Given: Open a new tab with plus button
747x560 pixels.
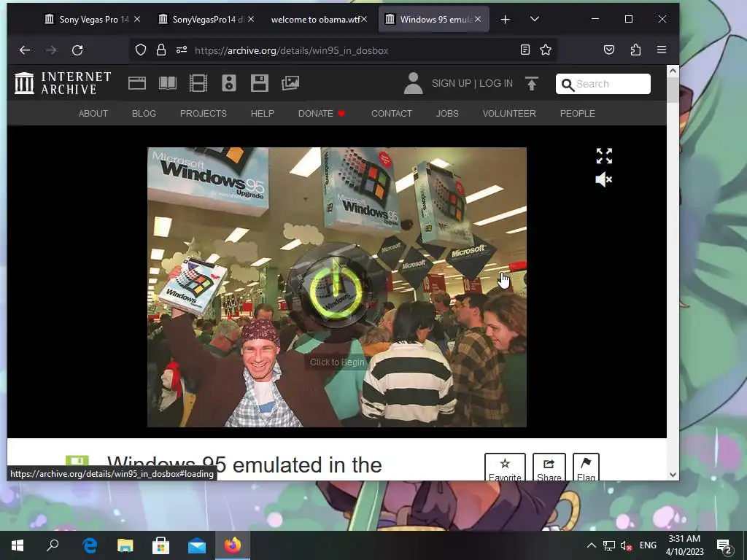Looking at the screenshot, I should pyautogui.click(x=505, y=20).
